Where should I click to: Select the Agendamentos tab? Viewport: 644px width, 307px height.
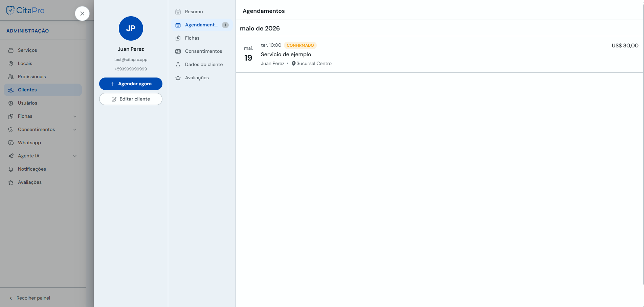202,25
